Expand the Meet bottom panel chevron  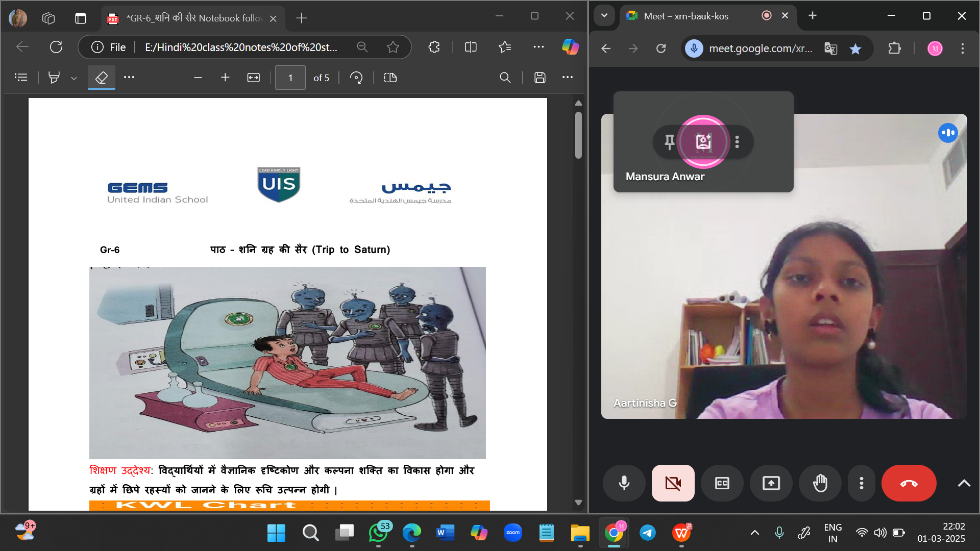point(964,483)
